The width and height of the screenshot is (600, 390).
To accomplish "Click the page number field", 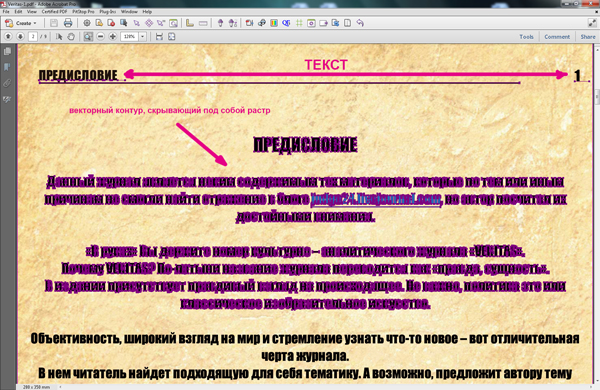I will (33, 37).
